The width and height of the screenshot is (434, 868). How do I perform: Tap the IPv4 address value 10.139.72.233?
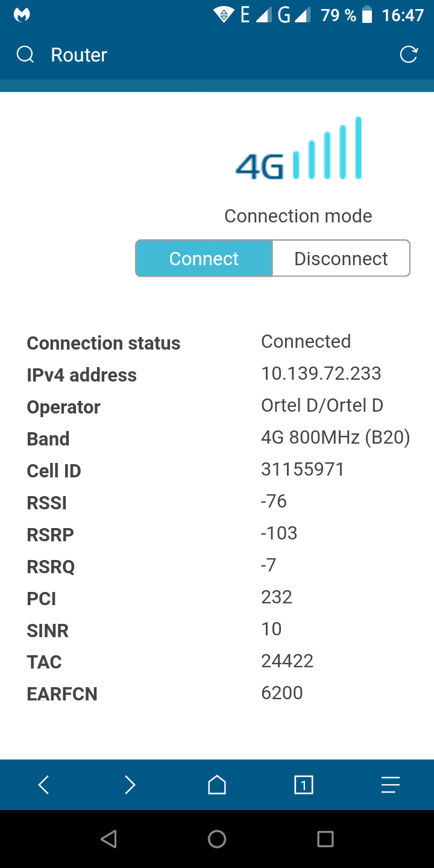(321, 373)
